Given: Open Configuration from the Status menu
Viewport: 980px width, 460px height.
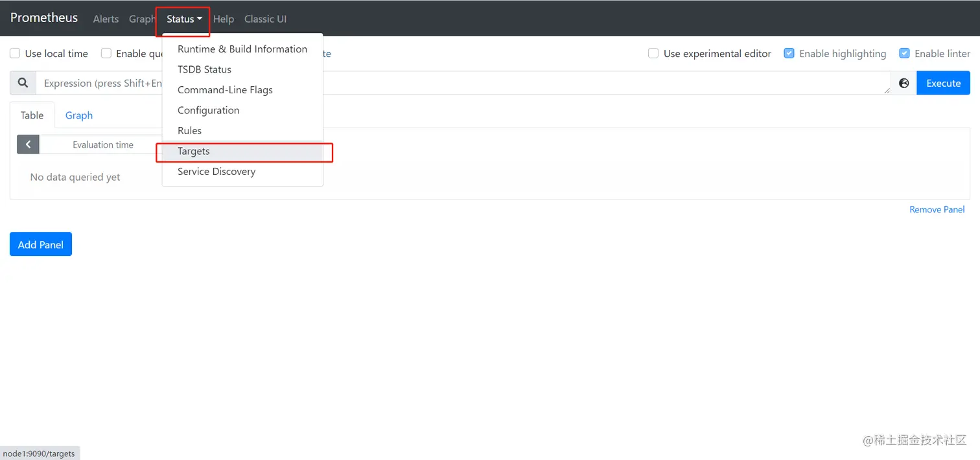Looking at the screenshot, I should click(x=242, y=110).
